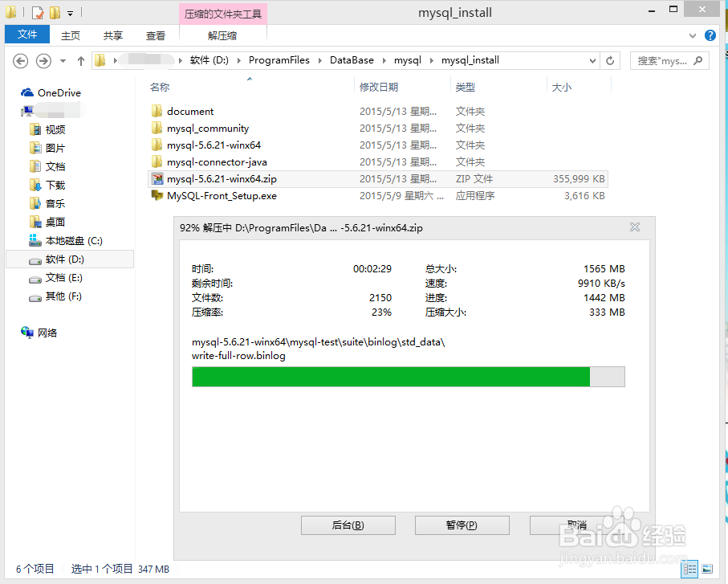Click the MySQL-Front_Setup.exe application icon
The image size is (728, 584).
[x=157, y=195]
